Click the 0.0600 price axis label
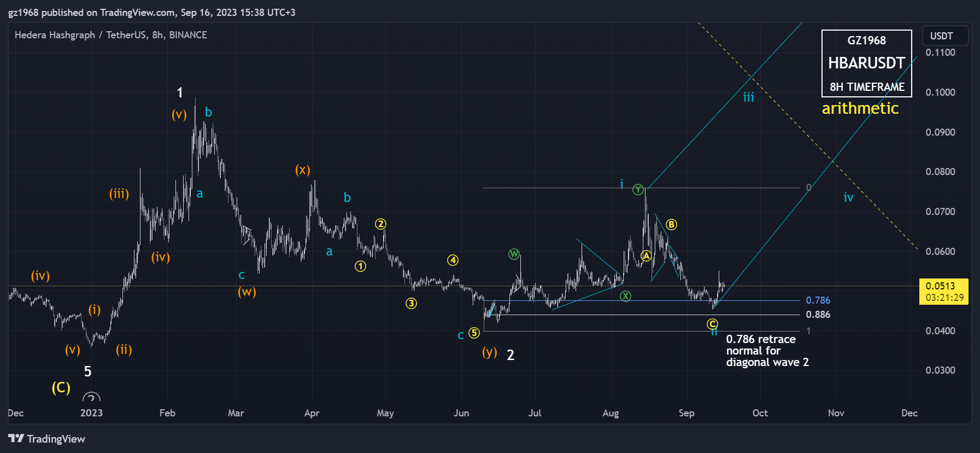980x453 pixels. pyautogui.click(x=940, y=252)
